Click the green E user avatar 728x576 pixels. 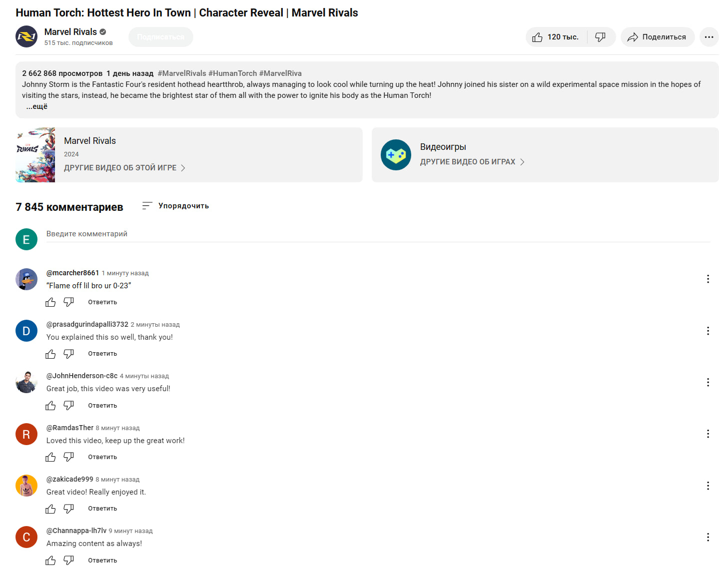26,239
